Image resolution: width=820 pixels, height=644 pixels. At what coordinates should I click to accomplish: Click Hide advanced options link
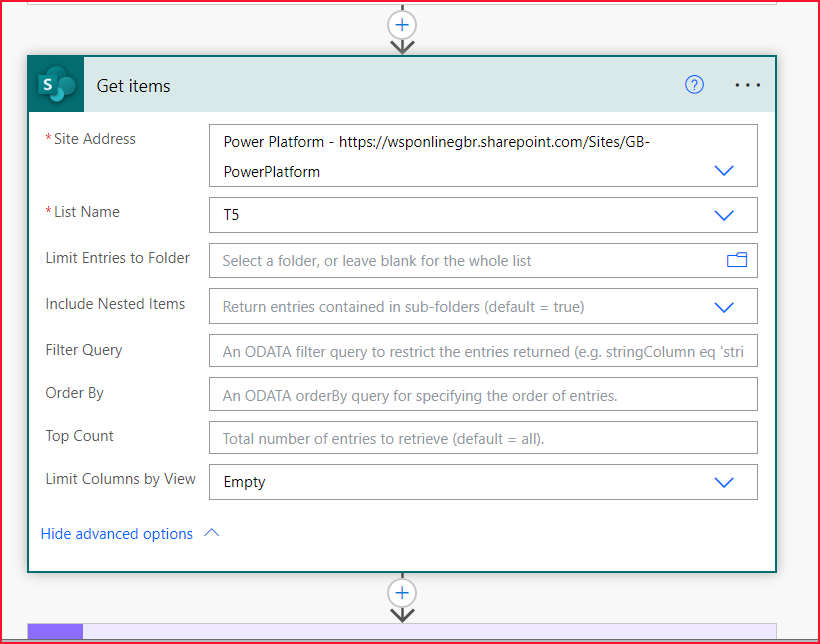coord(117,534)
